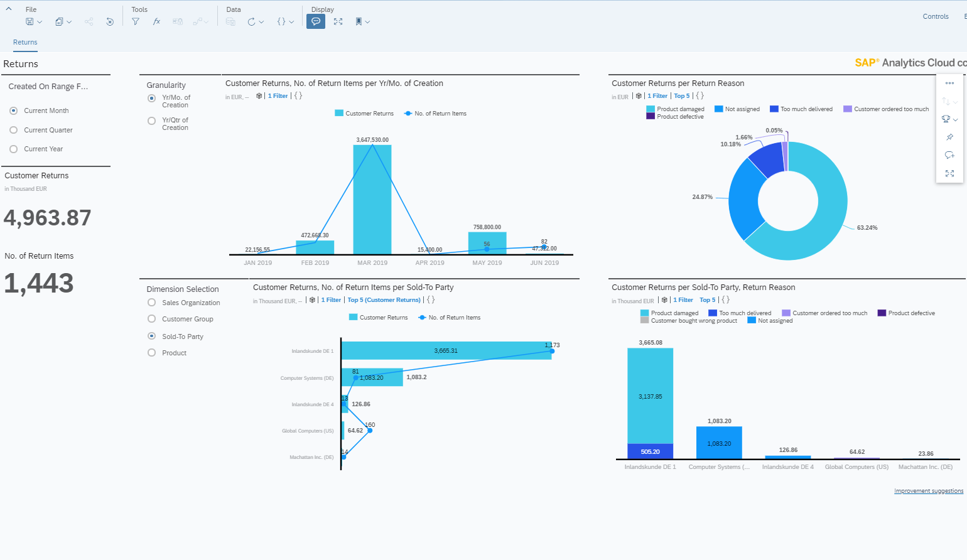967x560 pixels.
Task: Click Product damaged legend swatch on donut chart
Action: click(651, 109)
